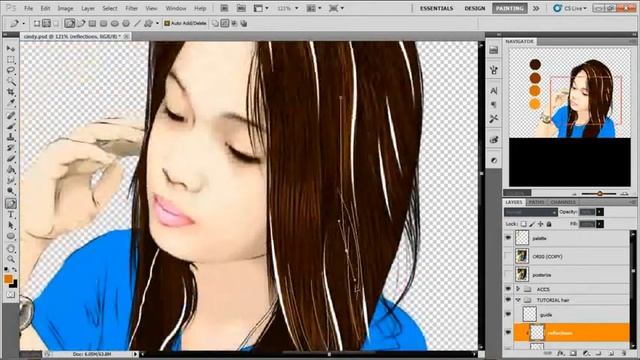Hide the guide layer

pyautogui.click(x=508, y=314)
